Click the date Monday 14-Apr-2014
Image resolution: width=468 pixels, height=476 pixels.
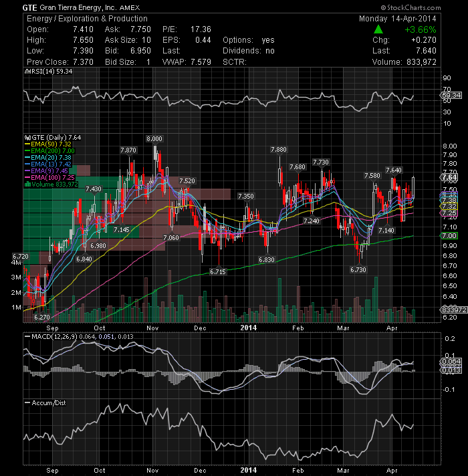[x=397, y=19]
